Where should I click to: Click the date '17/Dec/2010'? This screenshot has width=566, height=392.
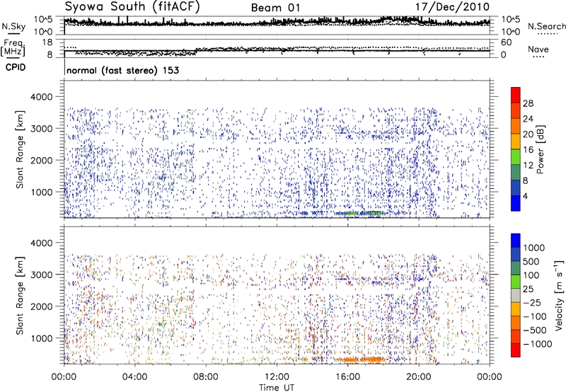[452, 7]
